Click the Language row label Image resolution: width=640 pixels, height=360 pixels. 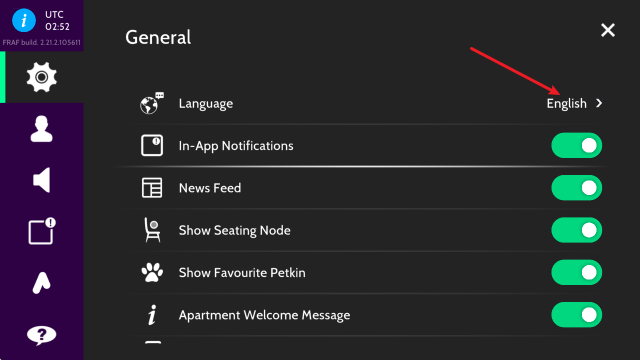(206, 104)
